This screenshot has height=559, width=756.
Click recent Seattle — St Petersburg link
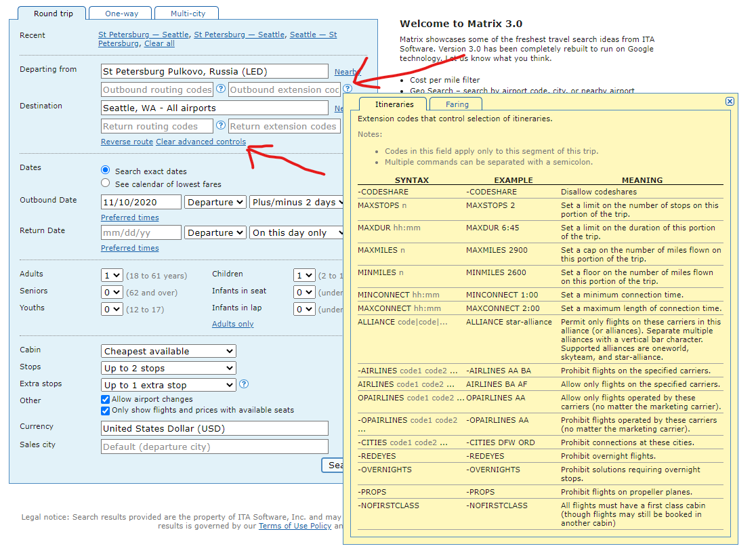click(x=217, y=39)
